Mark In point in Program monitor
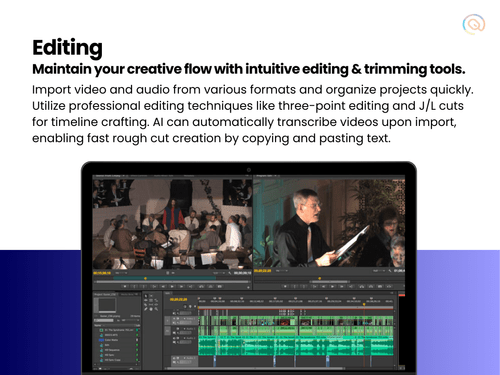 click(x=295, y=286)
